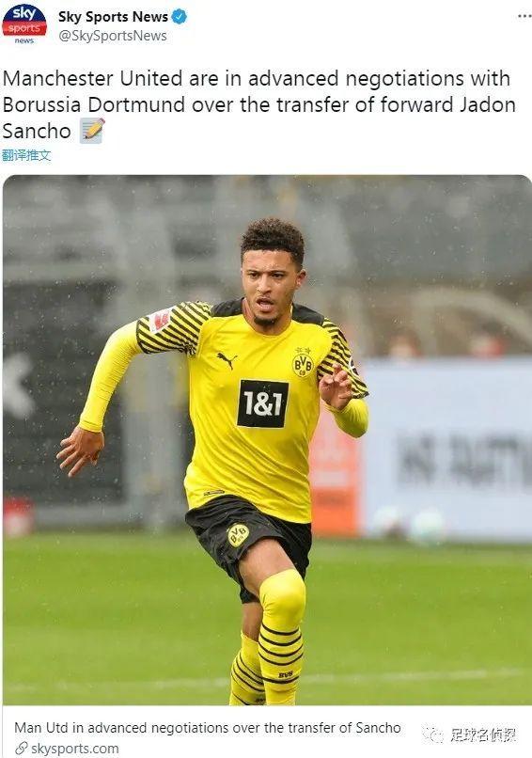The width and height of the screenshot is (532, 758).
Task: Open the tweet's three-dot more menu
Action: 524,16
